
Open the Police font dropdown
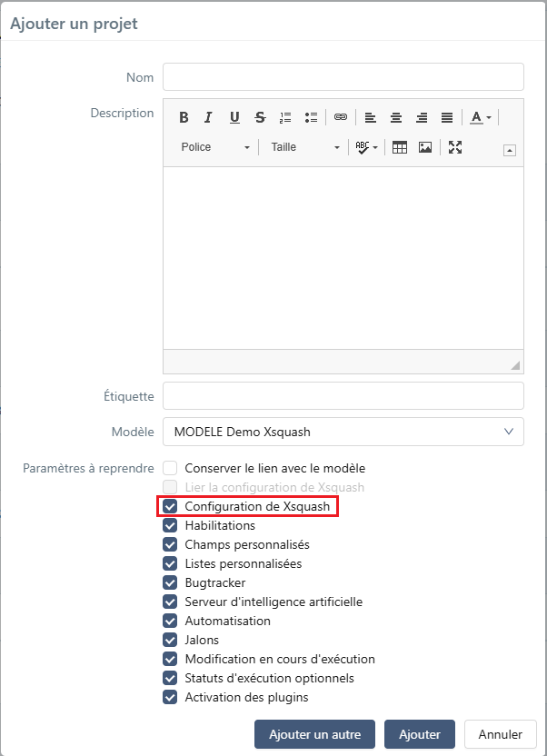coord(215,147)
